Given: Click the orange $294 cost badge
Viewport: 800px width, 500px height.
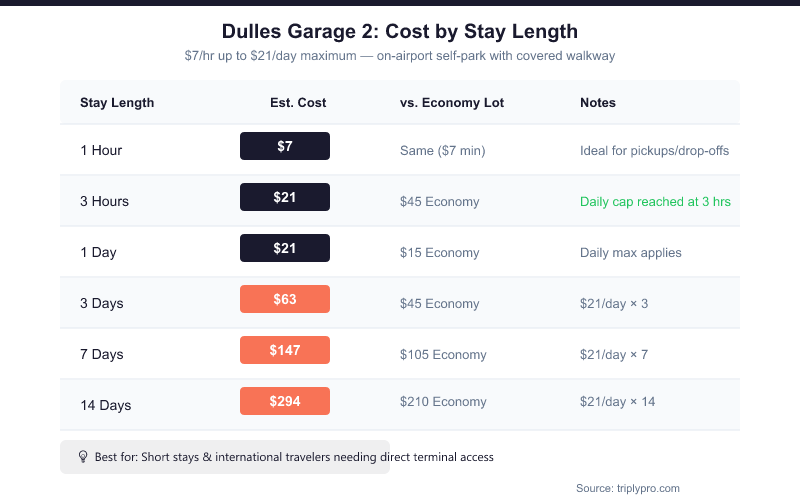Looking at the screenshot, I should 285,401.
